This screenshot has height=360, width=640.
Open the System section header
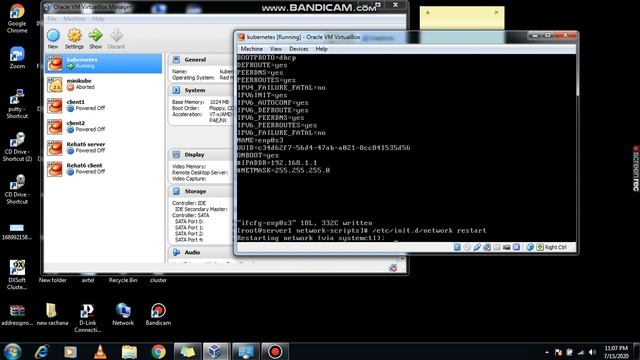tap(194, 90)
